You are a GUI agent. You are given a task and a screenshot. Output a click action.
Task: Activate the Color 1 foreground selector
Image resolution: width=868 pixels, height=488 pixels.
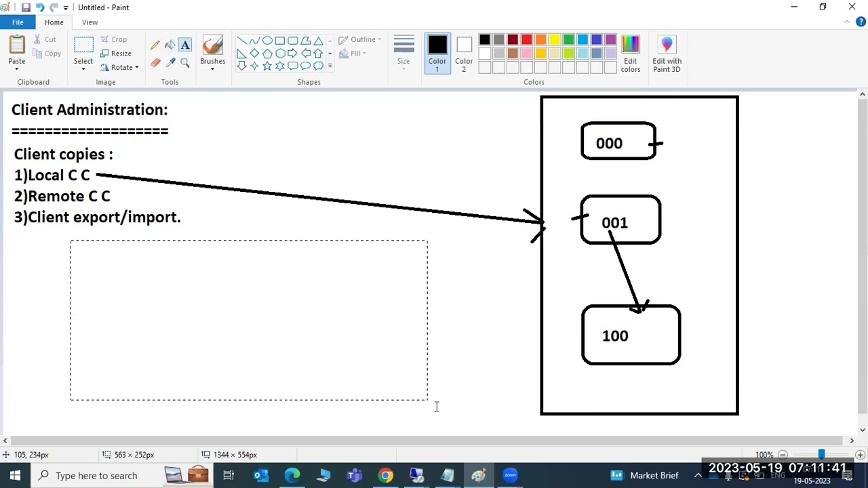pos(437,54)
